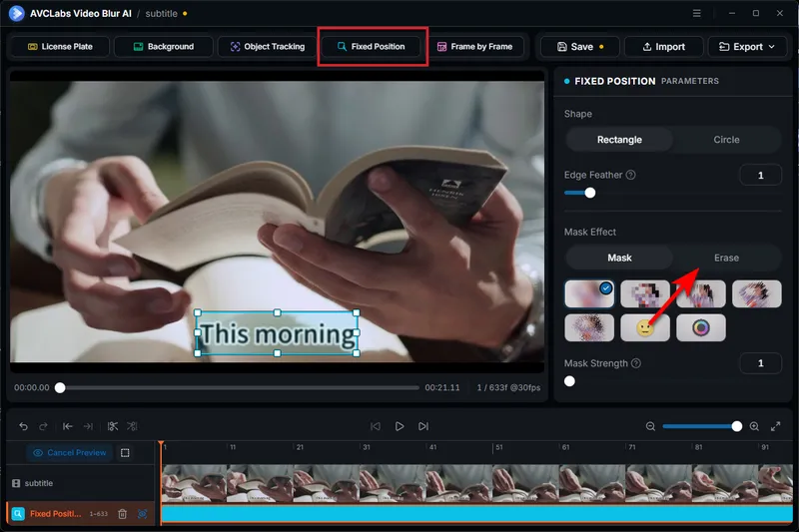The width and height of the screenshot is (799, 532).
Task: Pick the vertical glitch mask style
Action: [701, 293]
